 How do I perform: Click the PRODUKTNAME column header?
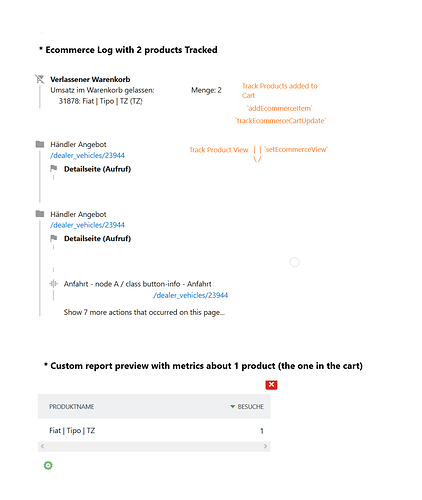coord(72,406)
